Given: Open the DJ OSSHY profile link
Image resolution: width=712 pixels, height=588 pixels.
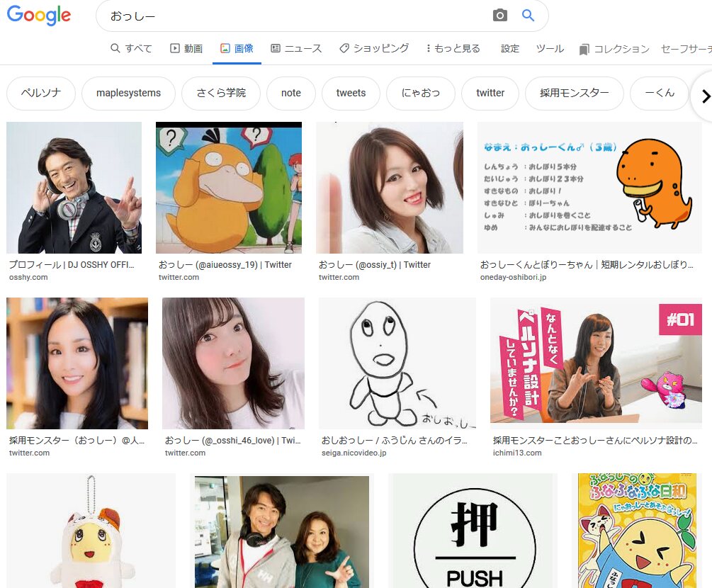Looking at the screenshot, I should coord(72,264).
